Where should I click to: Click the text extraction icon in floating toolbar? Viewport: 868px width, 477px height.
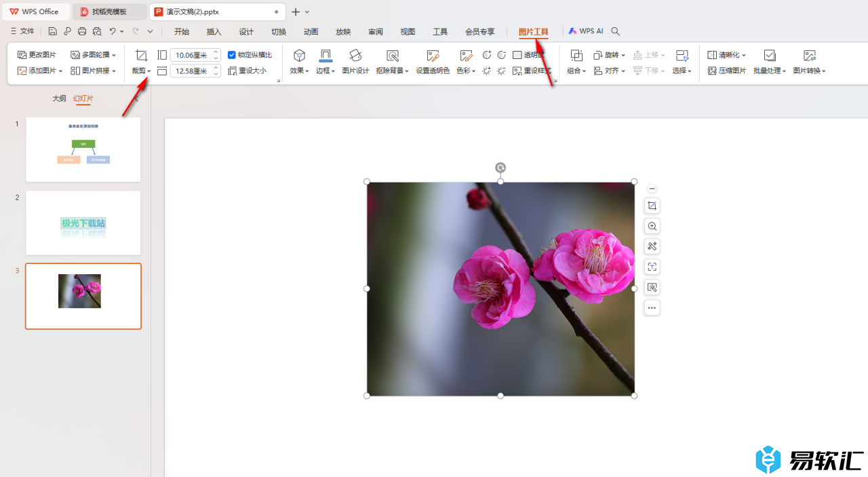coord(652,267)
